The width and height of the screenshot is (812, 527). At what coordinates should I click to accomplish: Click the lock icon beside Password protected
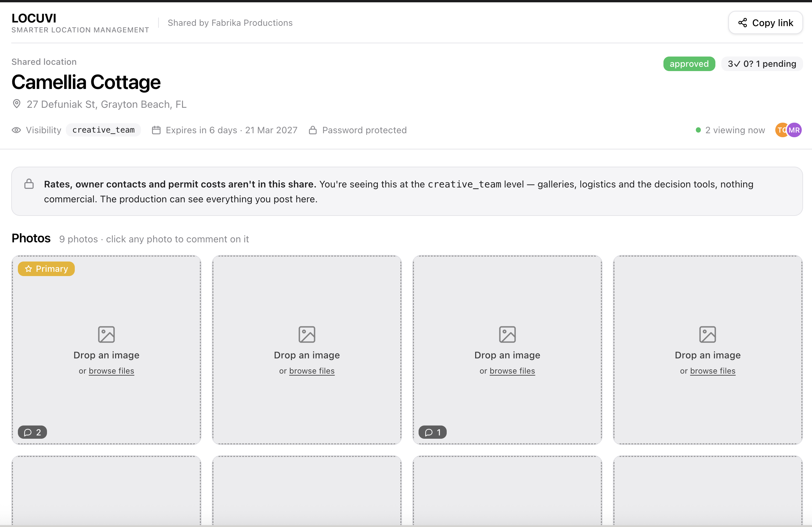(x=312, y=130)
